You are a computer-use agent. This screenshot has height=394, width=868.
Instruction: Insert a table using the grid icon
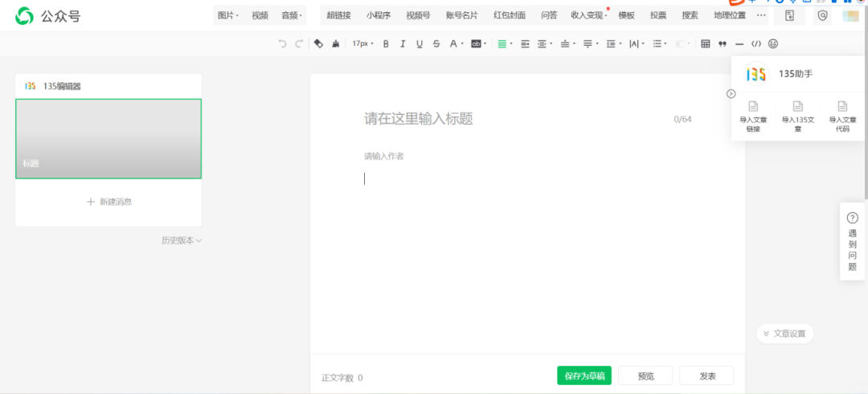tap(706, 44)
